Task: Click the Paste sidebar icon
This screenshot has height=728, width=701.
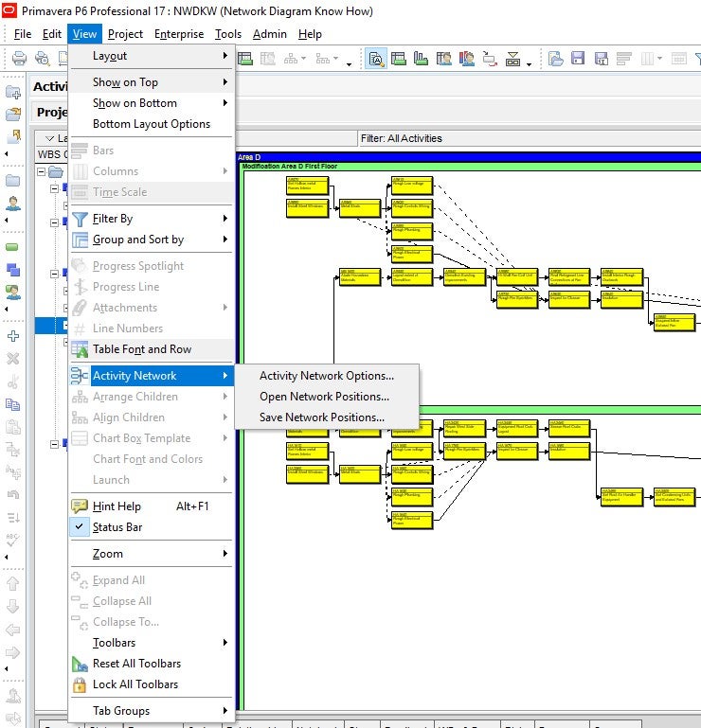Action: (13, 427)
